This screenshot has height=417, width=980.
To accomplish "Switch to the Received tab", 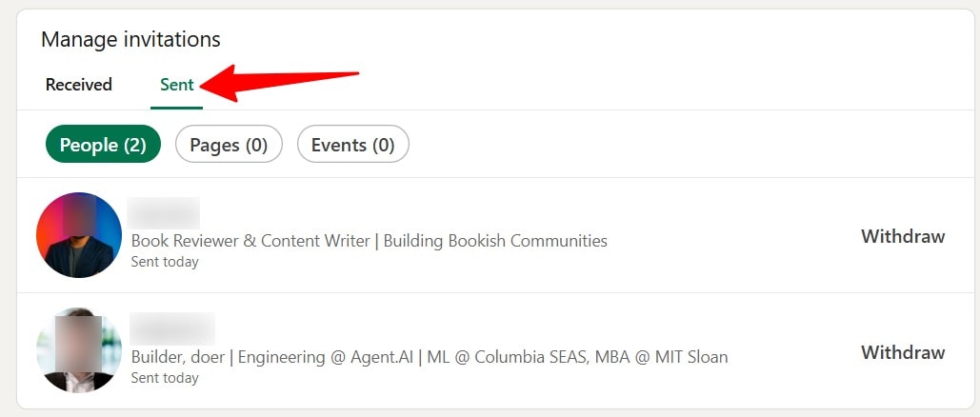I will click(x=79, y=85).
